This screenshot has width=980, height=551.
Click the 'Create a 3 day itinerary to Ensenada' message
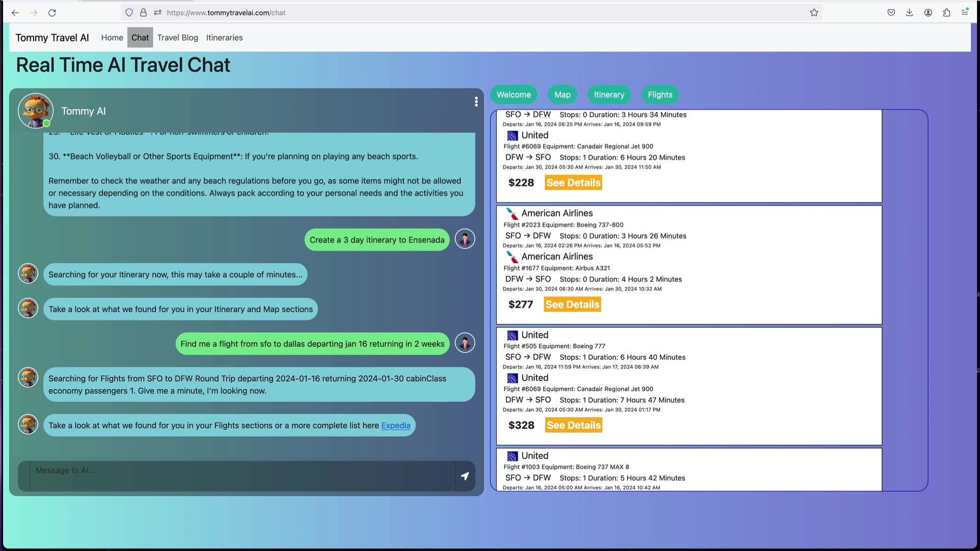click(x=377, y=240)
